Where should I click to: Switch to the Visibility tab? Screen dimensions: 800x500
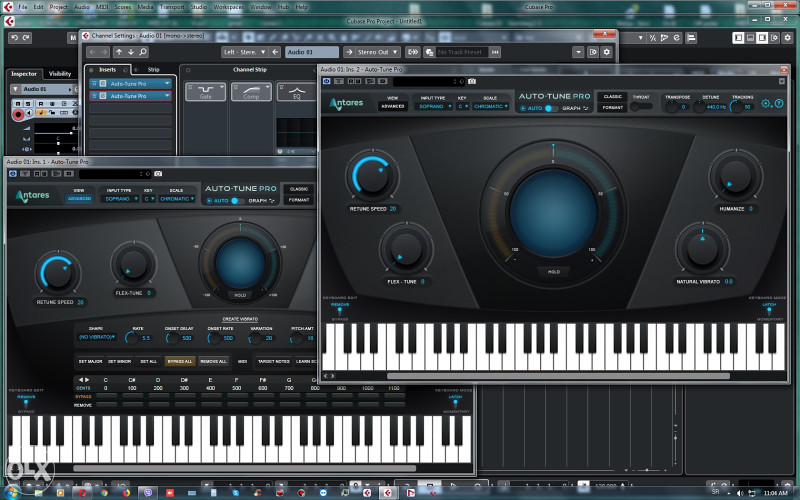60,74
